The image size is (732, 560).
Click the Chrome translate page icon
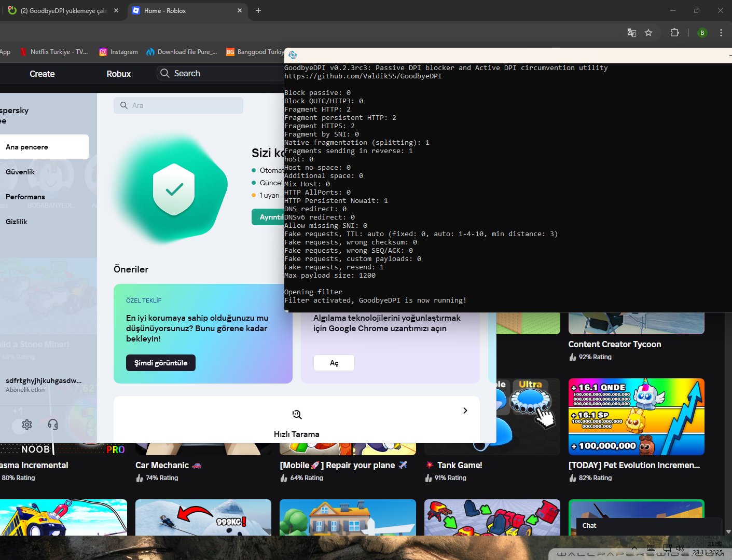coord(632,33)
